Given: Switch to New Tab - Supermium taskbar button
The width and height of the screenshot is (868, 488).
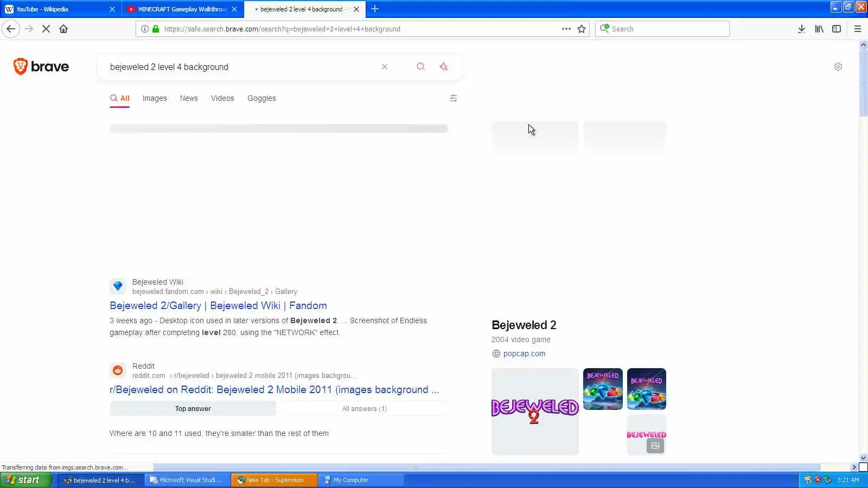Looking at the screenshot, I should click(274, 480).
